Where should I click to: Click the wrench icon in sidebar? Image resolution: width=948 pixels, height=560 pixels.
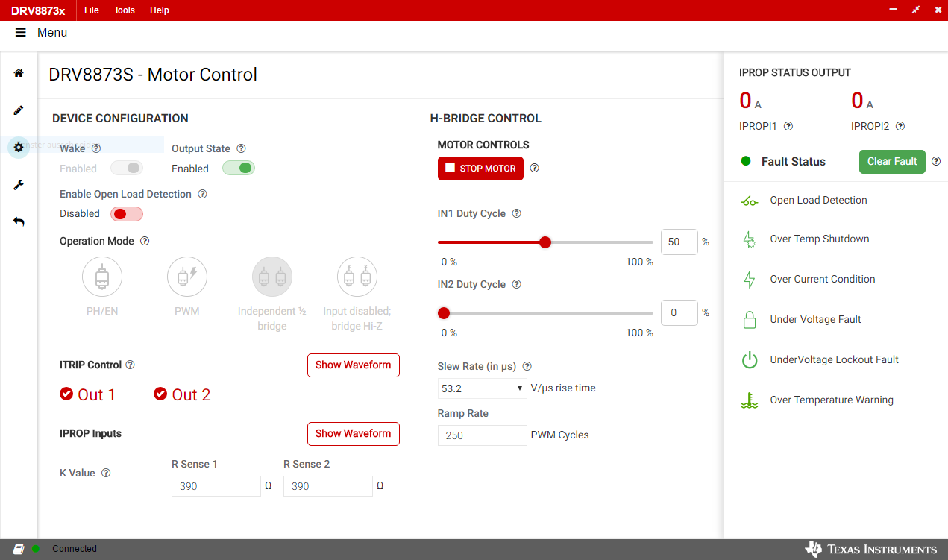19,184
